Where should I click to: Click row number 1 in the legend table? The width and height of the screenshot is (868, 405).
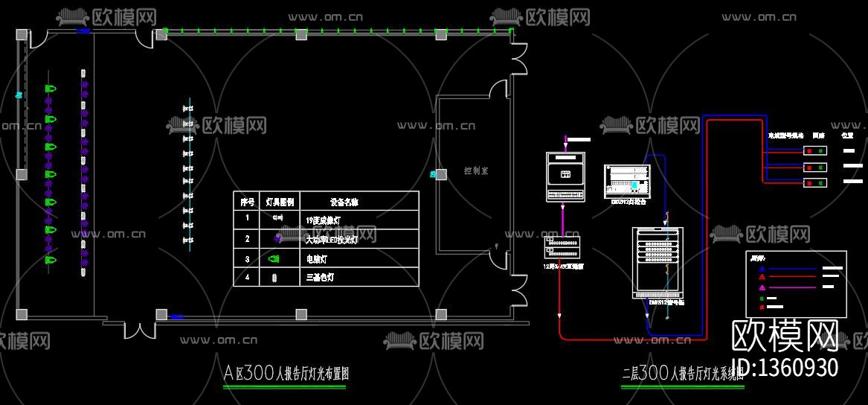[x=247, y=217]
